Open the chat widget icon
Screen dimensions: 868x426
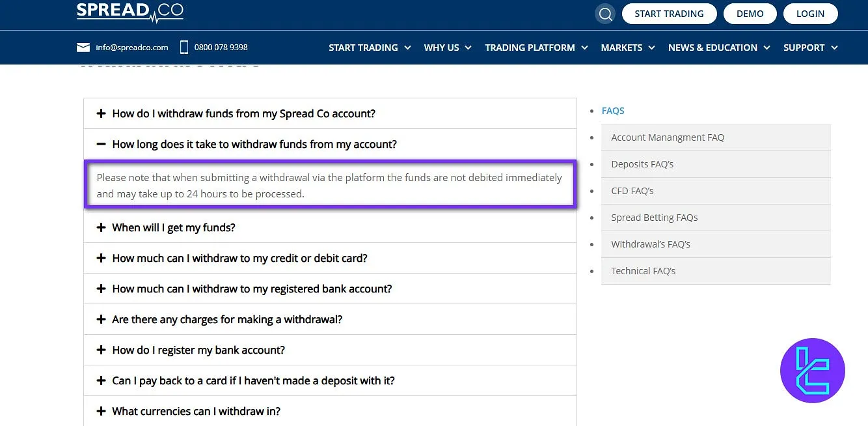tap(813, 371)
